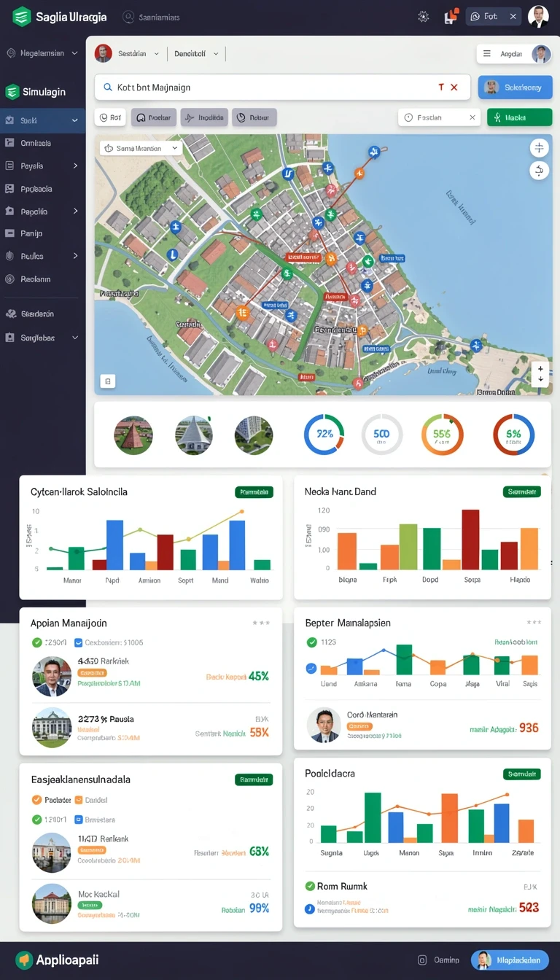Click the magnifier icon in Kott bnt Majnaign search

tap(108, 87)
